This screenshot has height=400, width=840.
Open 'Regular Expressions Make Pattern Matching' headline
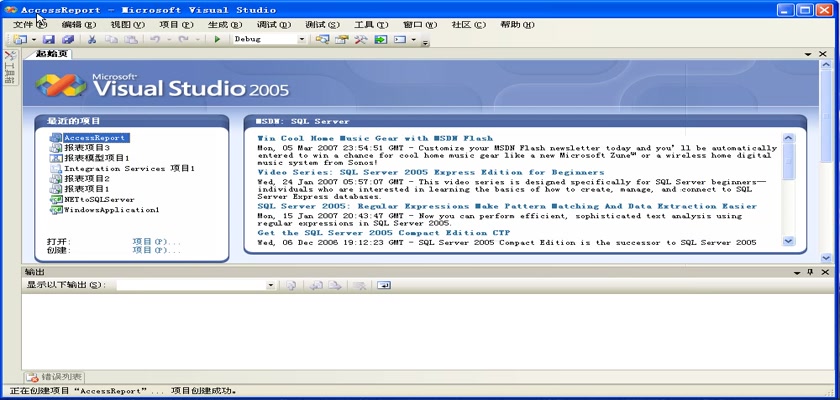point(507,206)
